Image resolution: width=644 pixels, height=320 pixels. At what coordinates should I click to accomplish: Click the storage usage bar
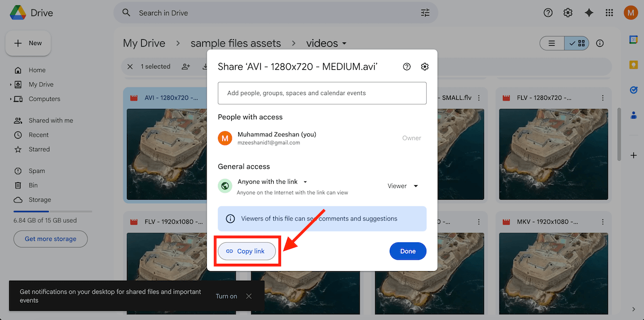coord(53,212)
